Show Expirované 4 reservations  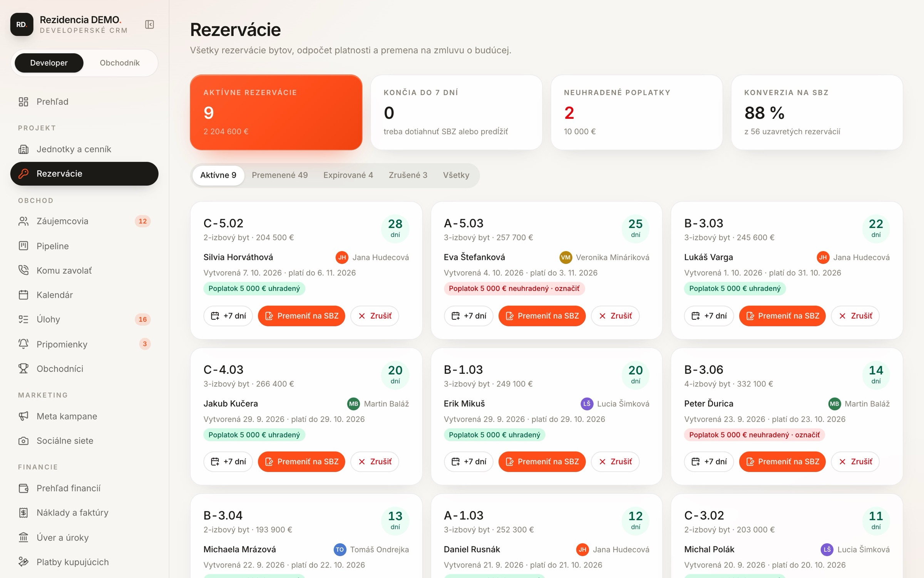[348, 175]
